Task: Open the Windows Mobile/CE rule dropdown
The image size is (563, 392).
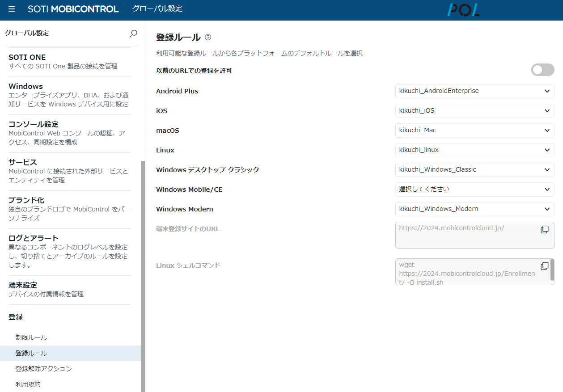Action: 474,190
